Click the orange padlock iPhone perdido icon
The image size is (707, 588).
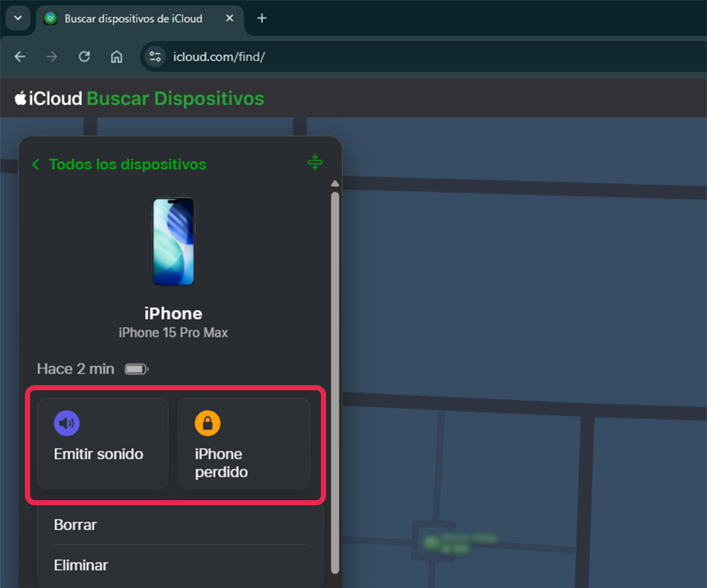pos(207,423)
